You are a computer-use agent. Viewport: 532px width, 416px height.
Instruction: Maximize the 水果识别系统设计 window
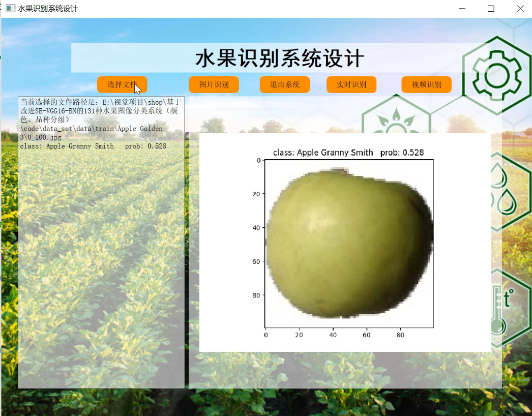point(491,9)
